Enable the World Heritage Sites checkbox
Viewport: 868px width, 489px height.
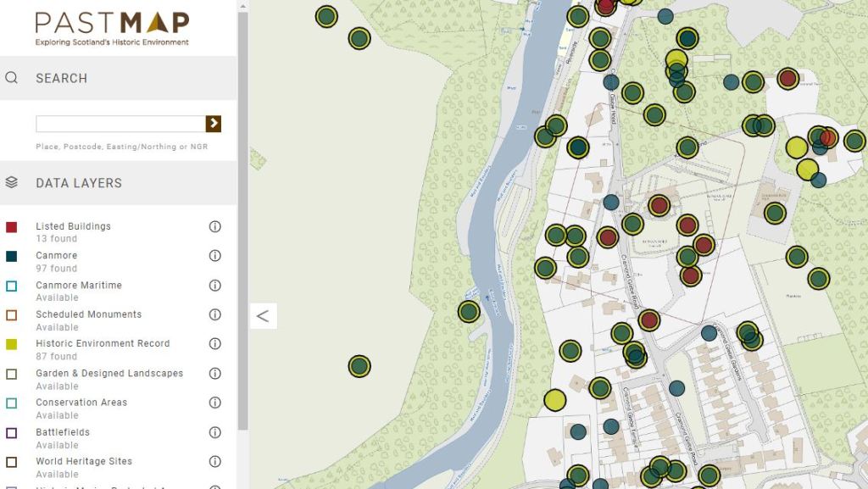[x=12, y=462]
